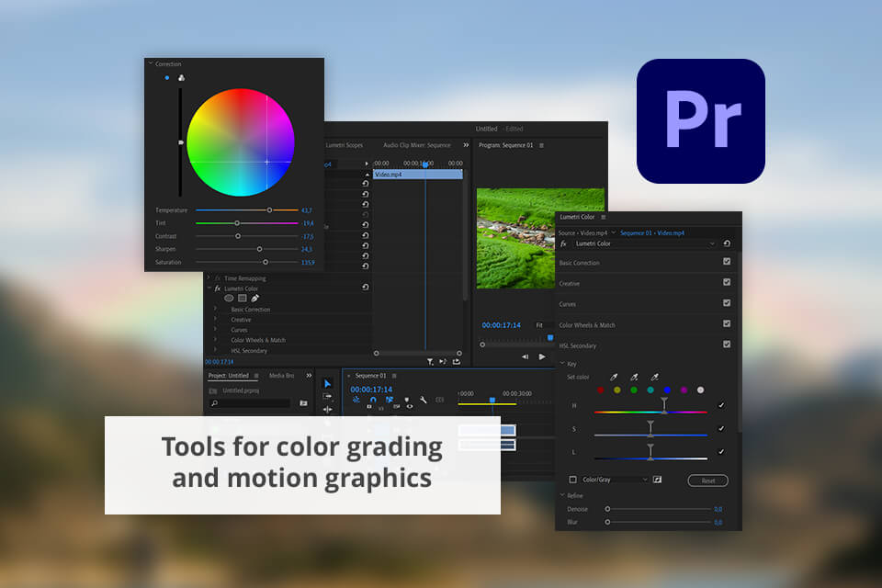Toggle Linked Selection in the timeline
The height and width of the screenshot is (588, 882).
[x=390, y=400]
